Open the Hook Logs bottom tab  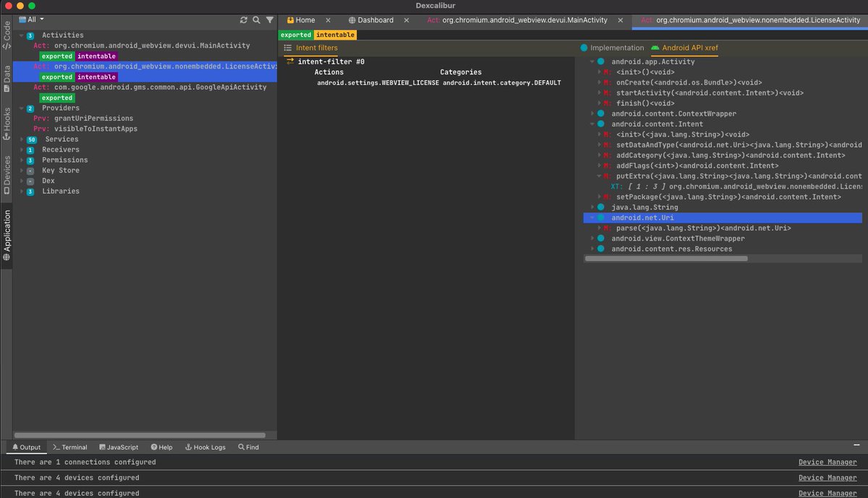tap(205, 447)
